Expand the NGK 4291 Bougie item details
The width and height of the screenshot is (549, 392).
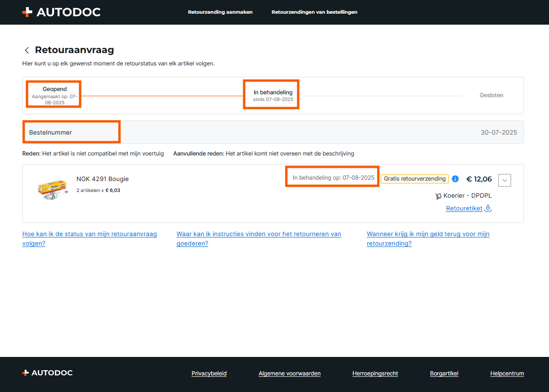coord(504,180)
